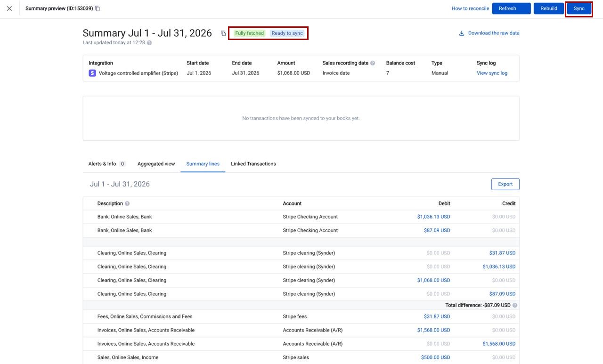Open debit amount $87.09 USD for Bank row
The height and width of the screenshot is (364, 603).
(437, 230)
